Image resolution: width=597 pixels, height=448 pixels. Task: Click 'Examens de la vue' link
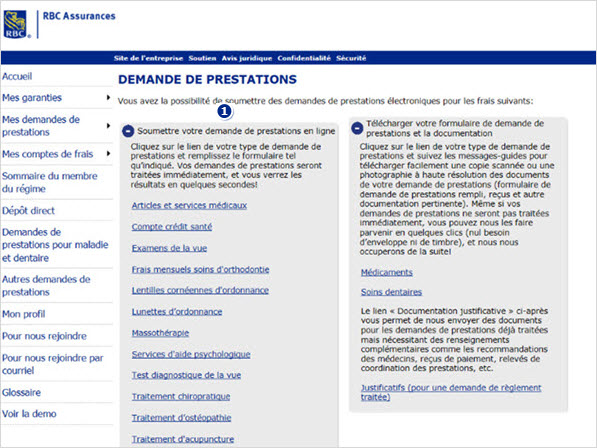tap(169, 248)
